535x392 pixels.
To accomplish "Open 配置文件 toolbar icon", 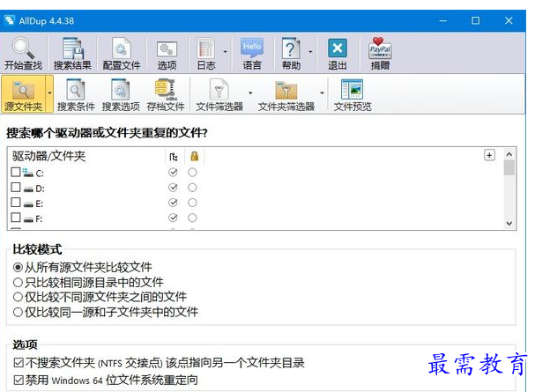I will 122,48.
